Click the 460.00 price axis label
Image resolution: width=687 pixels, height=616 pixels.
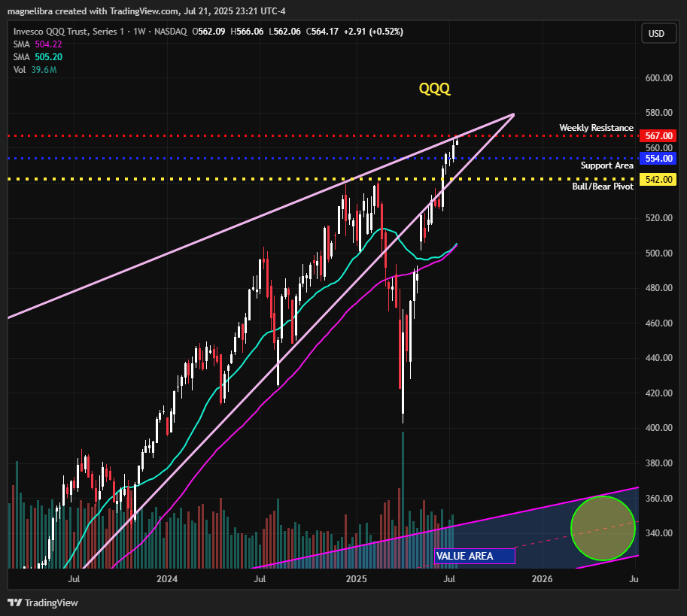click(659, 323)
